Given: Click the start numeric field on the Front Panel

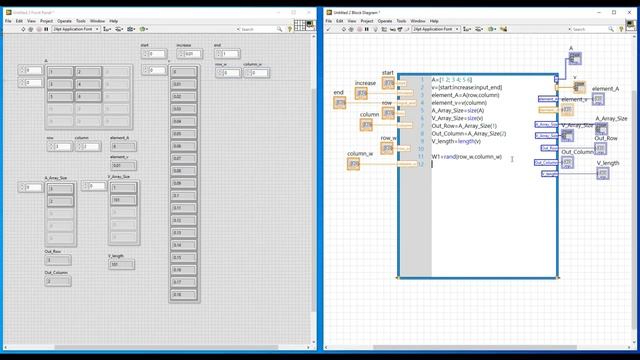Looking at the screenshot, I should [x=157, y=53].
